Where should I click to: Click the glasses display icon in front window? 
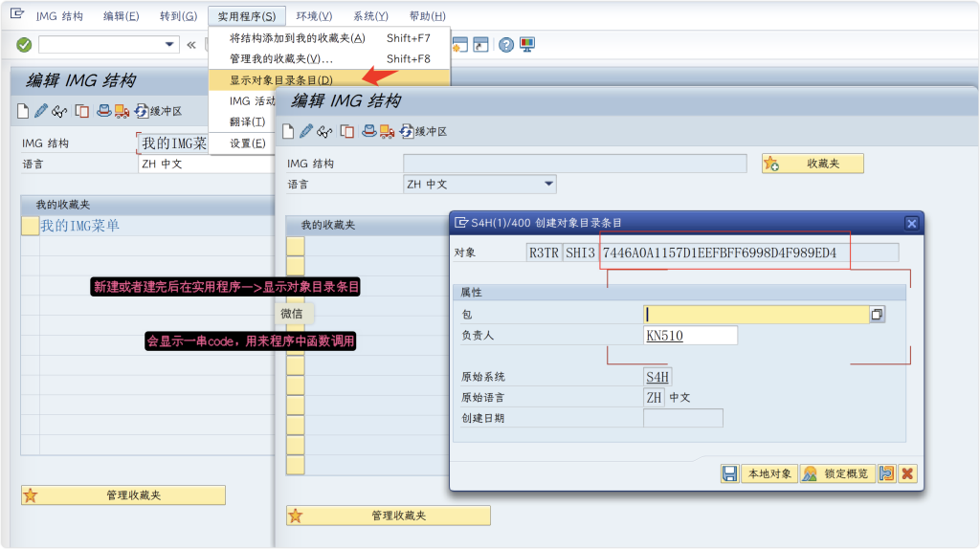click(x=325, y=131)
